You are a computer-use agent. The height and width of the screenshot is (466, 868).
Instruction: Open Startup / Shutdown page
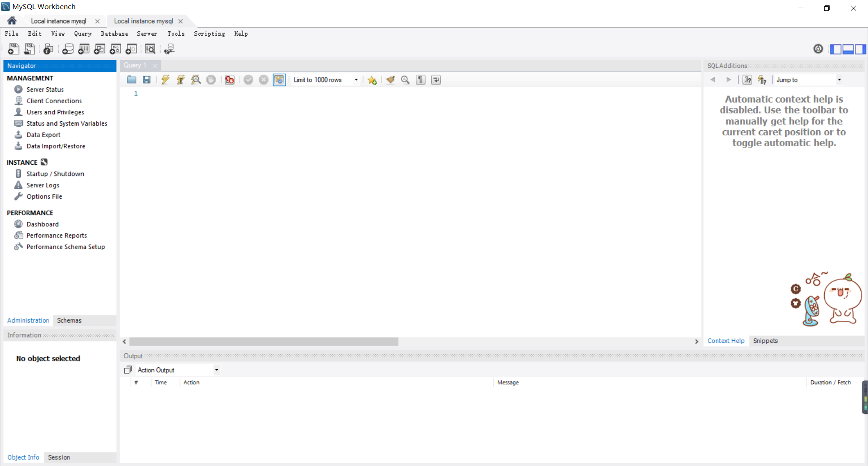55,174
